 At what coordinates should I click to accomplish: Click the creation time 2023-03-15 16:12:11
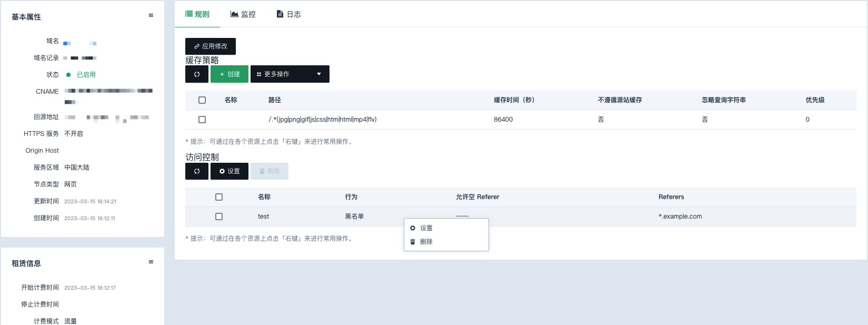point(89,218)
